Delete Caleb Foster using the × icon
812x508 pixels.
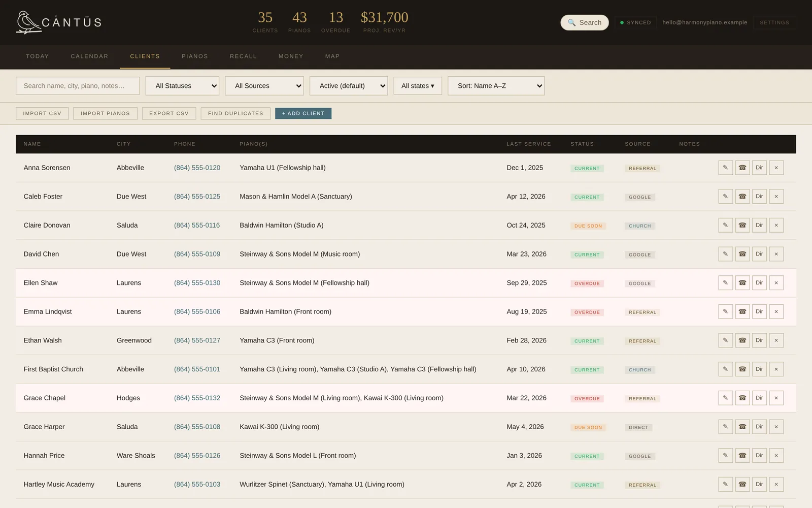(x=776, y=197)
